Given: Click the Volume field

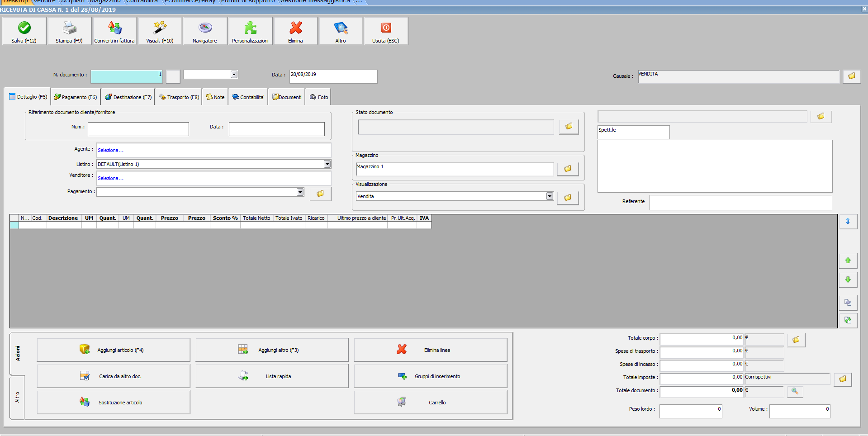Looking at the screenshot, I should [800, 411].
